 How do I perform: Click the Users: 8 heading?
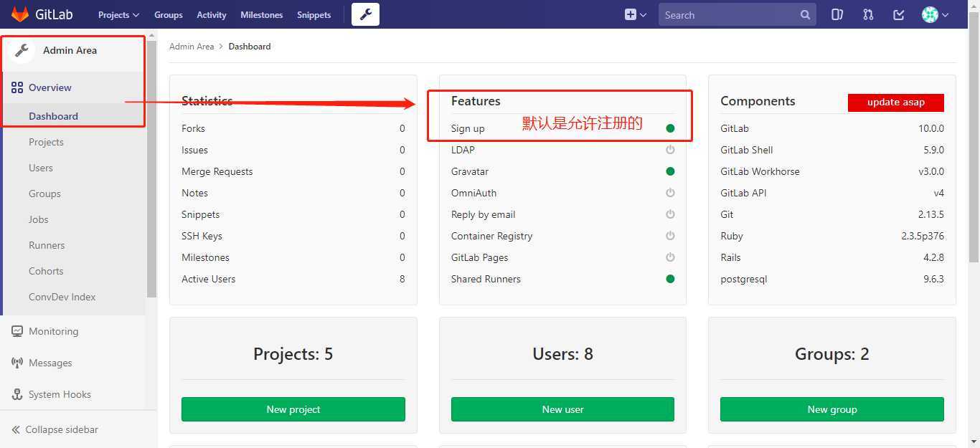point(562,354)
